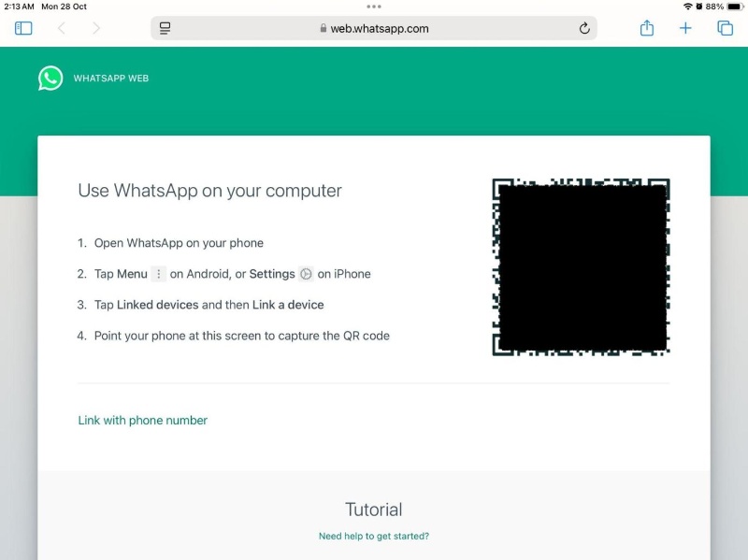Click the WHATSAPP WEB header text
The height and width of the screenshot is (560, 748).
(x=111, y=79)
